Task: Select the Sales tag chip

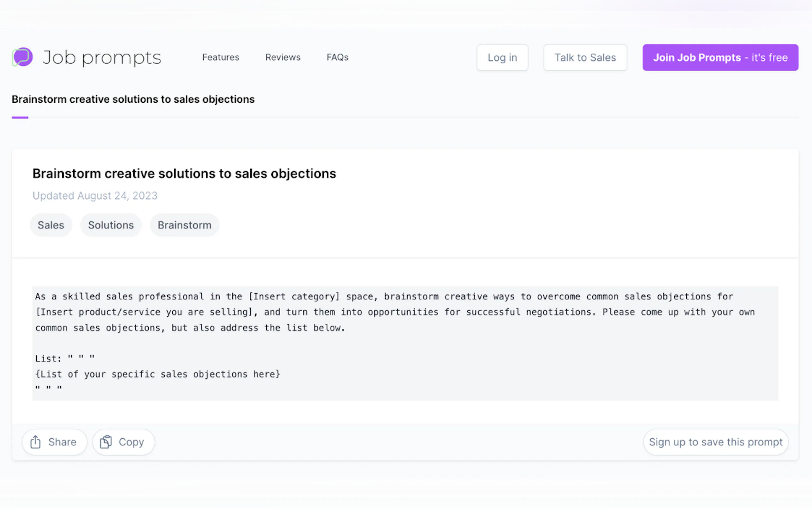Action: [51, 225]
